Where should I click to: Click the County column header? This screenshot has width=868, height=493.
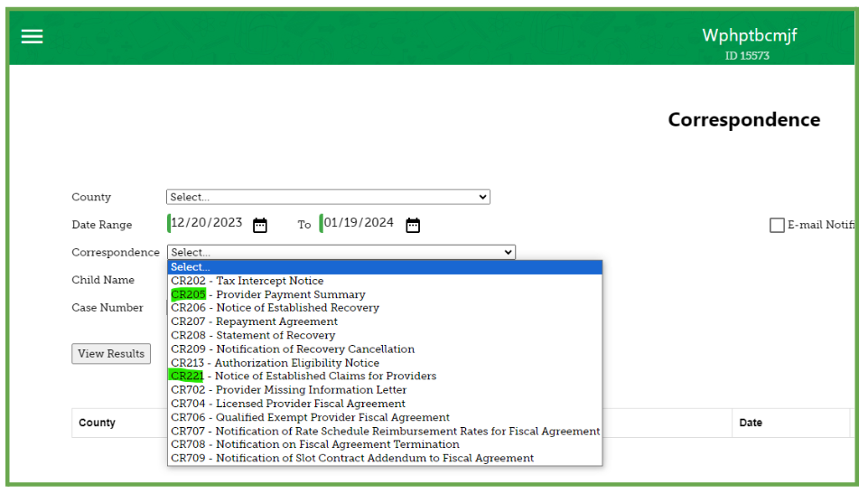(98, 423)
